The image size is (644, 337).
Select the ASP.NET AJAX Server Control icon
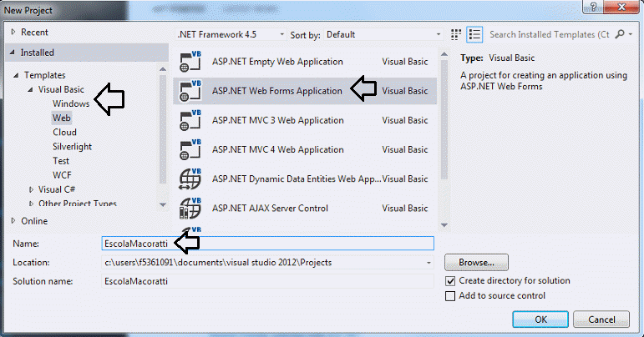190,209
